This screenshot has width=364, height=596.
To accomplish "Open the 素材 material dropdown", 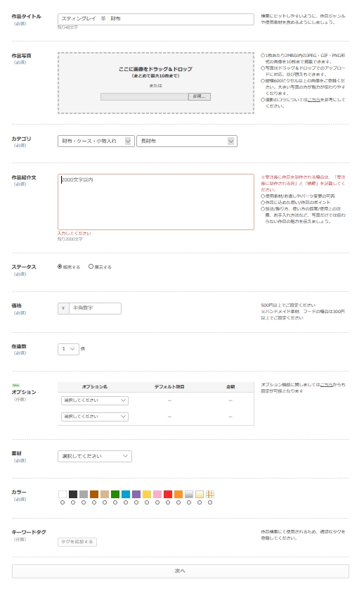I will point(94,456).
